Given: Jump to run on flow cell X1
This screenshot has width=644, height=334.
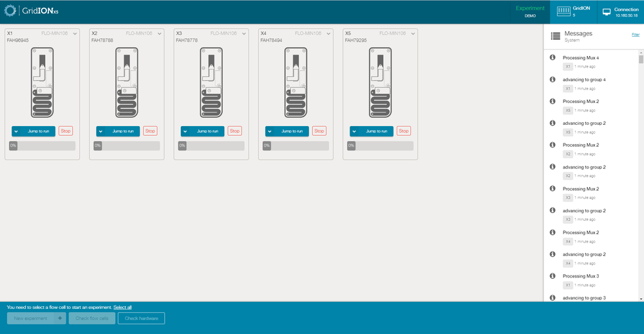Looking at the screenshot, I should coord(38,131).
